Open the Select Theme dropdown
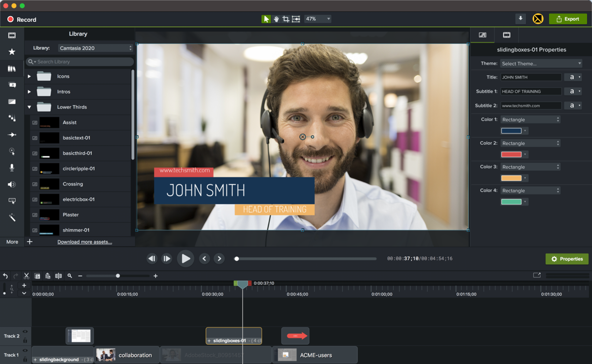Screen dimensions: 592x364 541,64
